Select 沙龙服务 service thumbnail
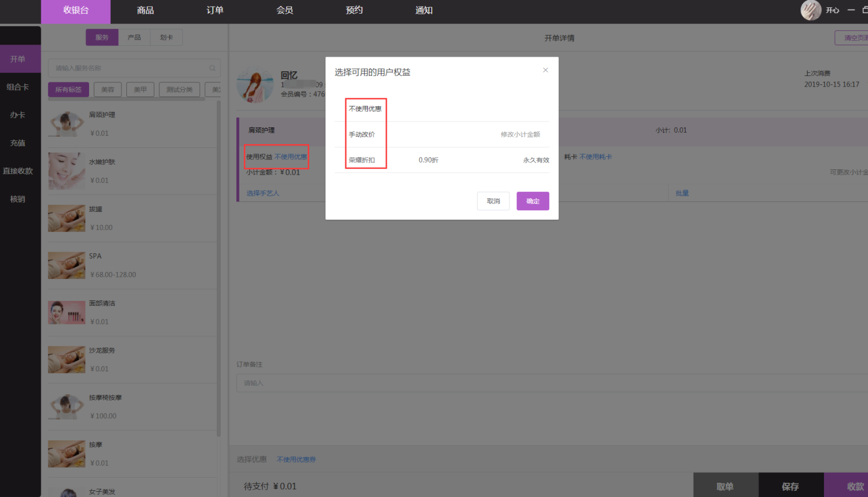The height and width of the screenshot is (497, 868). coord(67,360)
